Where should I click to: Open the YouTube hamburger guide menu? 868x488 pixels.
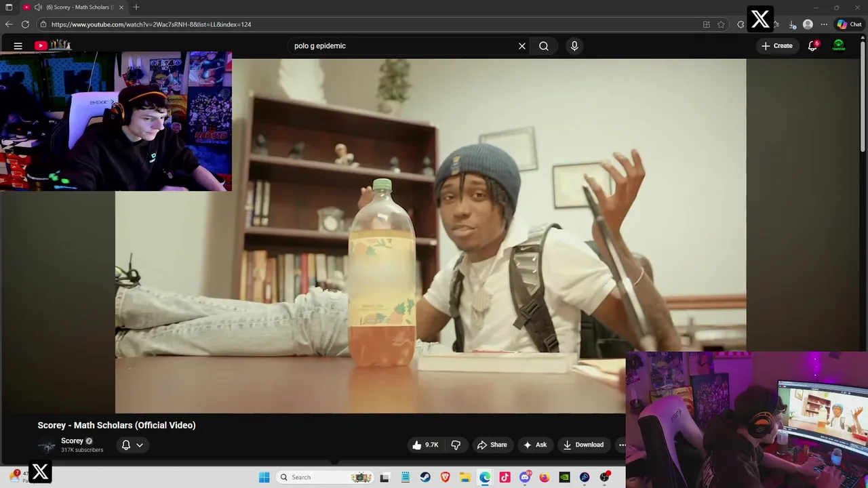tap(18, 46)
